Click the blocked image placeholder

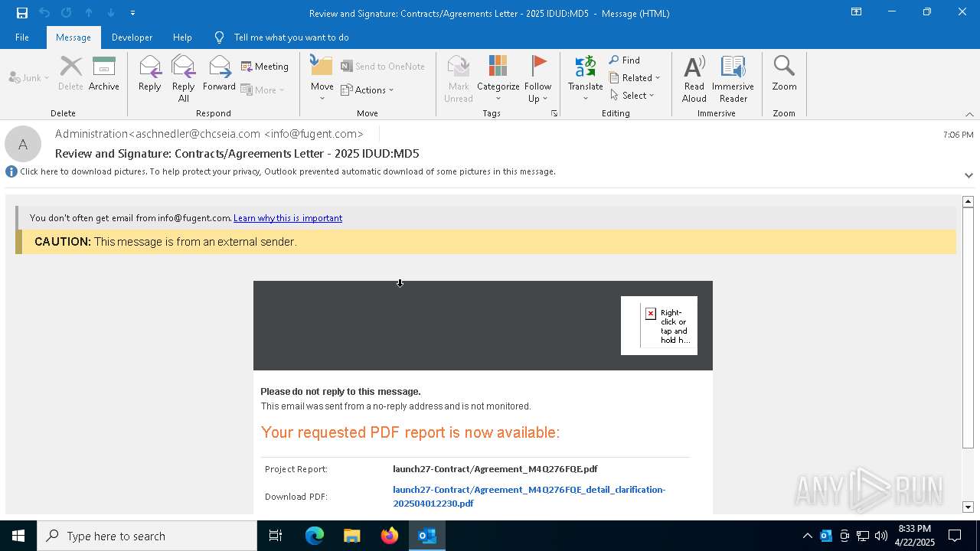[659, 325]
